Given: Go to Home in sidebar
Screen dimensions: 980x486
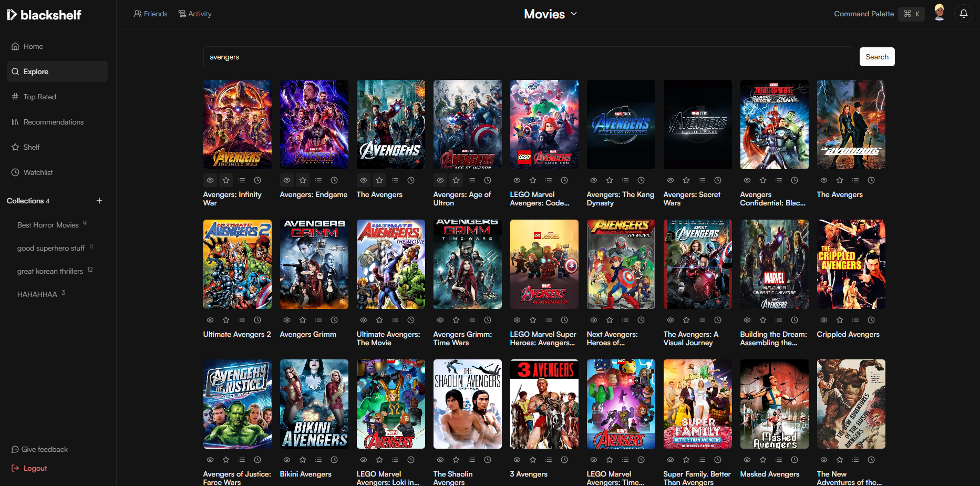Looking at the screenshot, I should pyautogui.click(x=57, y=46).
